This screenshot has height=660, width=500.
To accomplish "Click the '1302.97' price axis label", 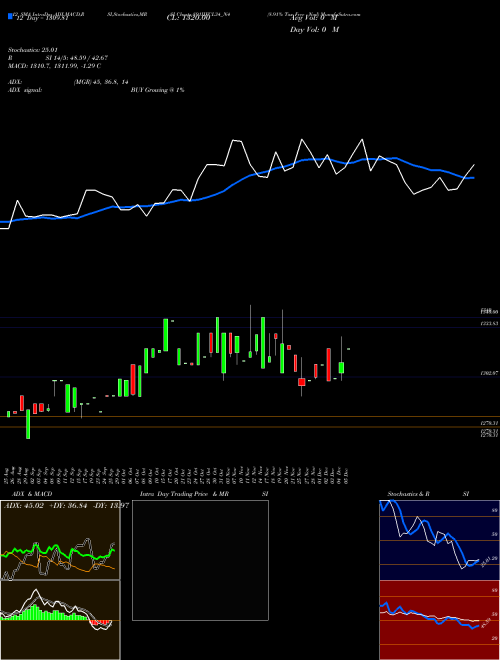I will click(x=489, y=373).
